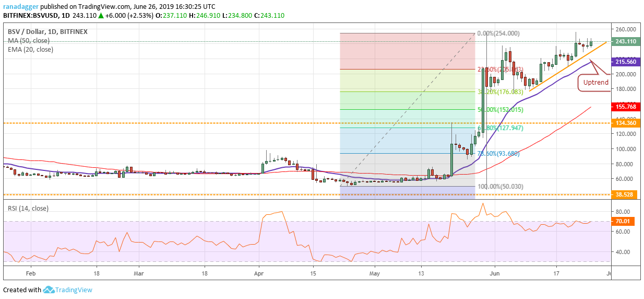644x299 pixels.
Task: Click the 78.60%(93.680) Fibonacci label
Action: click(498, 154)
